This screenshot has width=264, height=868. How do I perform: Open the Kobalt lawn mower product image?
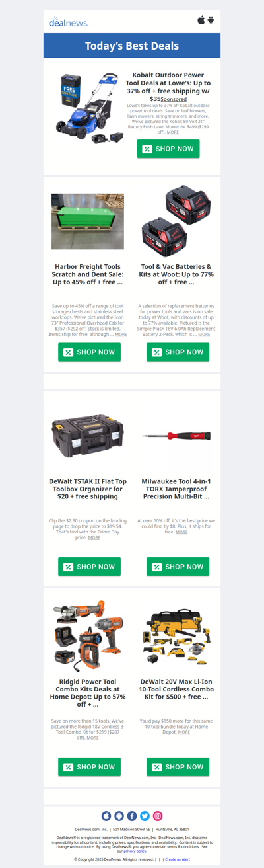click(90, 106)
